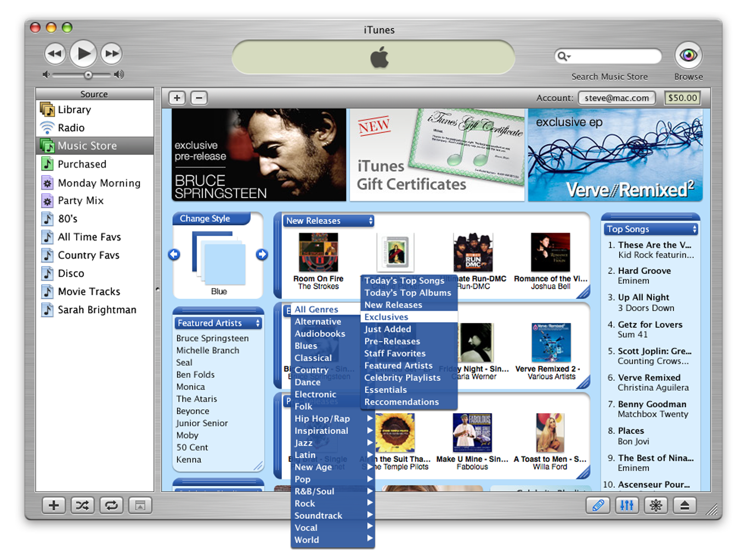Open the equalizer button

pyautogui.click(x=627, y=505)
